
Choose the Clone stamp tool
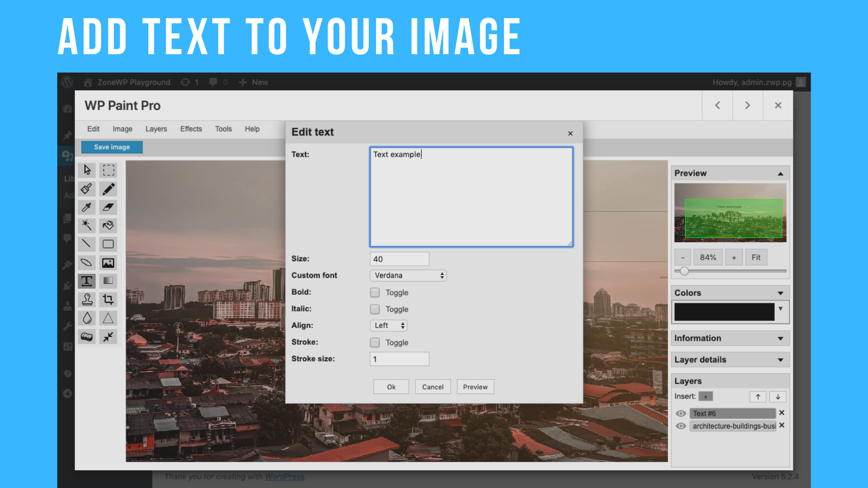point(87,300)
